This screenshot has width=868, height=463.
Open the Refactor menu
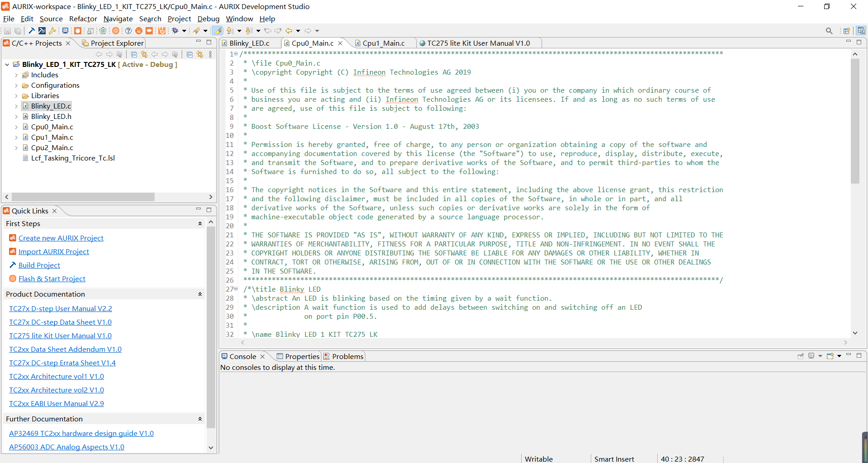click(83, 19)
